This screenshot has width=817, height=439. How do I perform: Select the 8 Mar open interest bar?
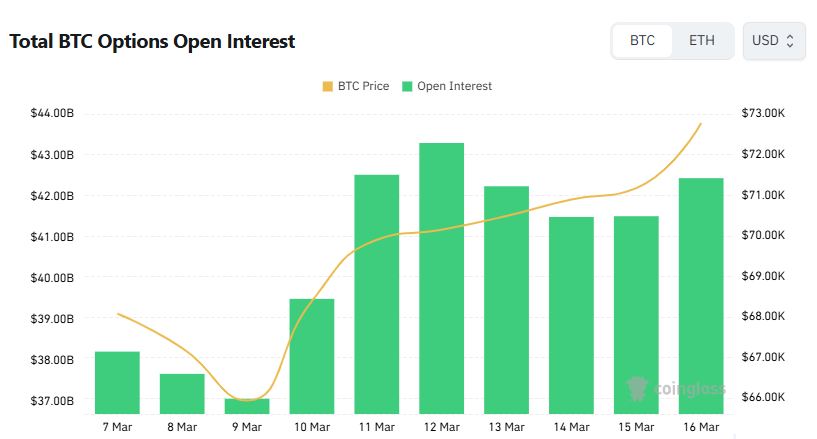[x=182, y=393]
